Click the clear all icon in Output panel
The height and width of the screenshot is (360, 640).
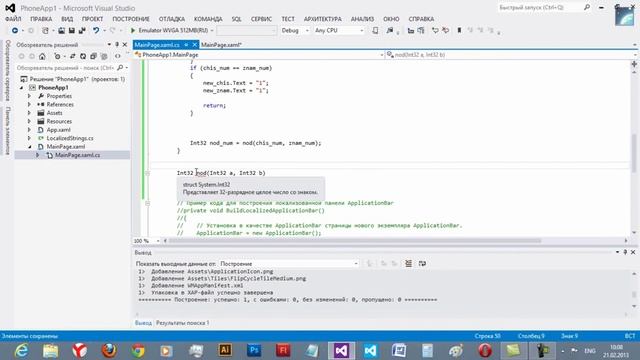coord(408,264)
